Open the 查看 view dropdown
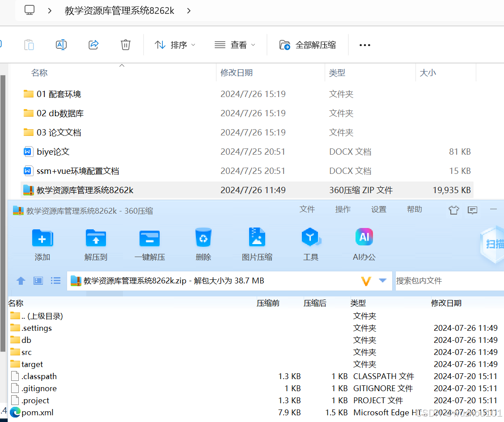Viewport: 504px width, 422px height. (x=235, y=45)
